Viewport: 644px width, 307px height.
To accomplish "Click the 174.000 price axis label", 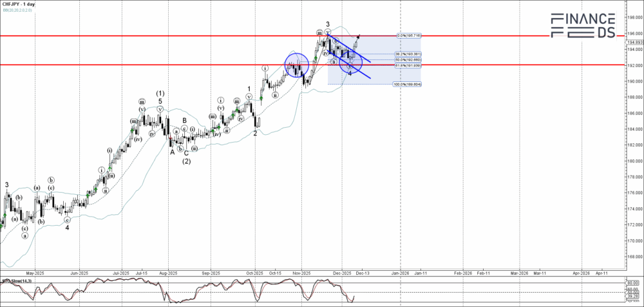I will [x=636, y=209].
